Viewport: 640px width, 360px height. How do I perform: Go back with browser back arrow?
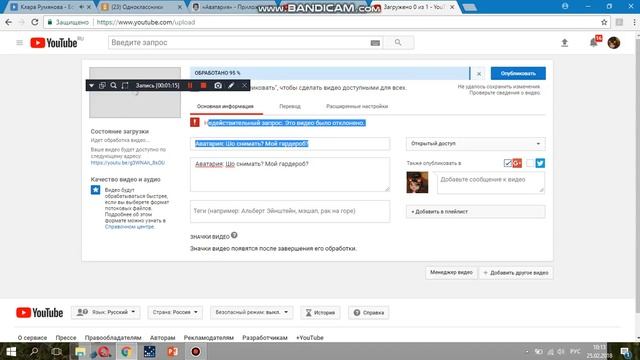click(9, 22)
